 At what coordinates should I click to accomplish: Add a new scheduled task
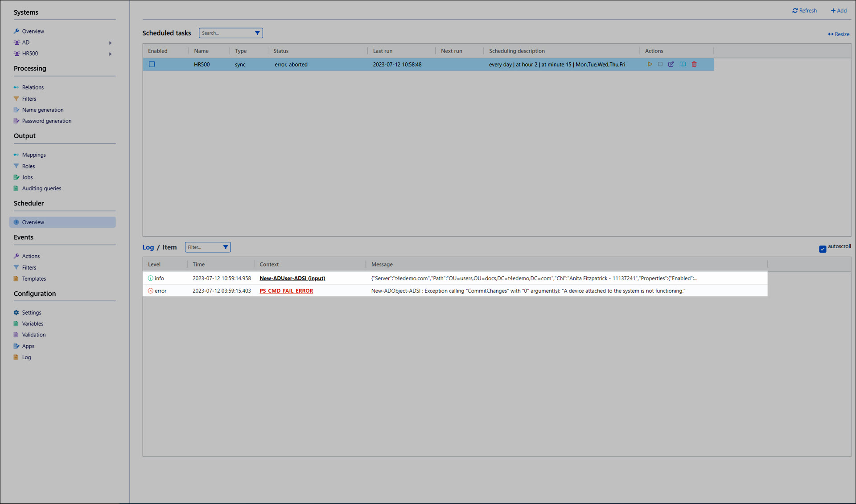(x=839, y=11)
